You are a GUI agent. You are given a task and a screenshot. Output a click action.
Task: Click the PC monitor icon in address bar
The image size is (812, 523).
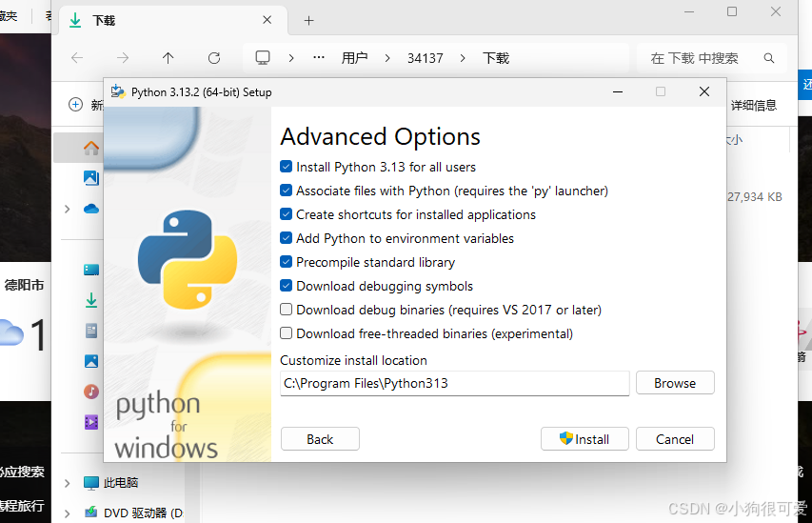click(x=263, y=57)
